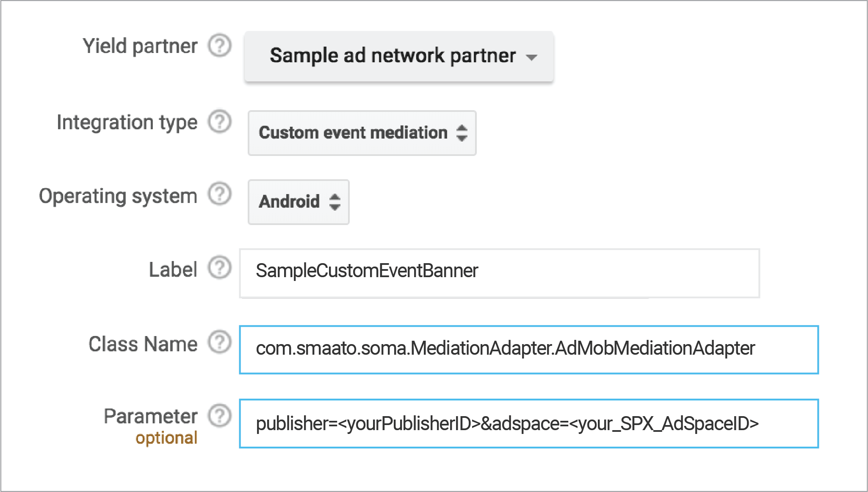Click caret arrow in Yield partner dropdown

(531, 57)
